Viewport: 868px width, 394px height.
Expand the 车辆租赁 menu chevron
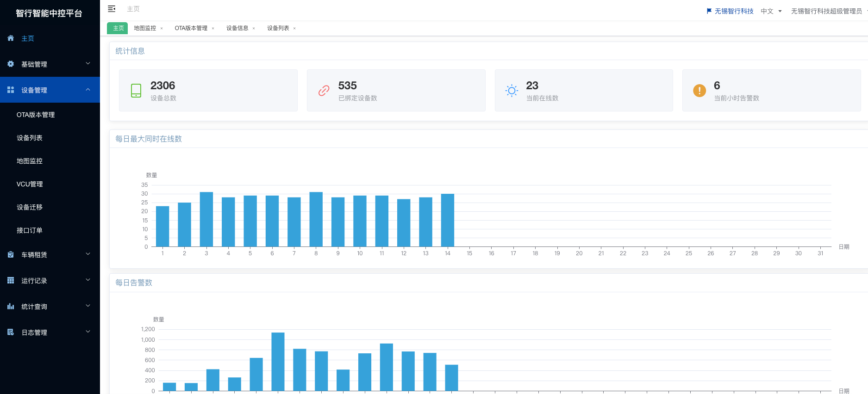tap(88, 254)
